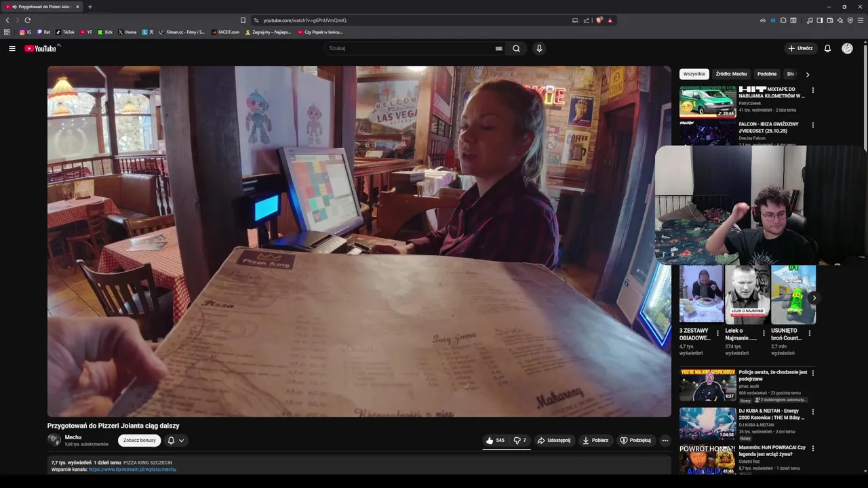This screenshot has width=868, height=488.
Task: Open media control music note icon
Action: (x=809, y=20)
